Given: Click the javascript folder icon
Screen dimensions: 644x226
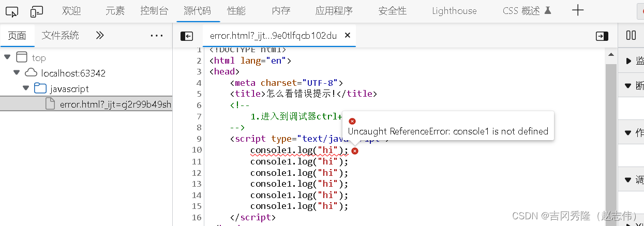Looking at the screenshot, I should tap(40, 88).
